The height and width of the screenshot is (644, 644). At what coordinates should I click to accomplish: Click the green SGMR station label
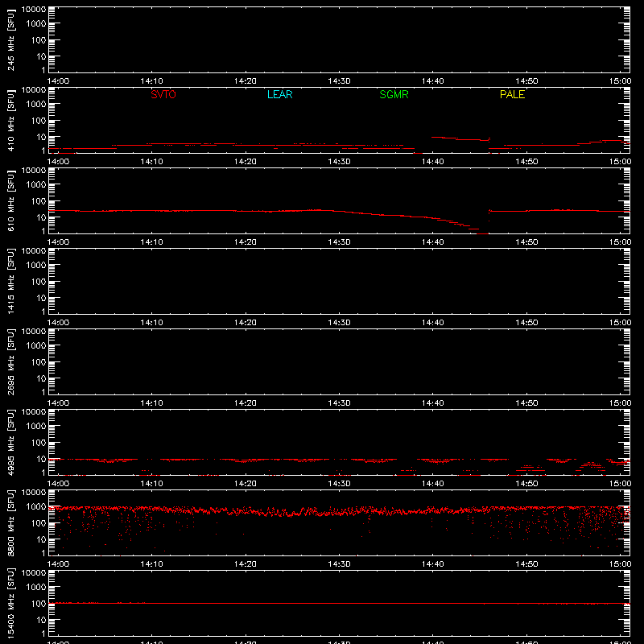coord(394,94)
